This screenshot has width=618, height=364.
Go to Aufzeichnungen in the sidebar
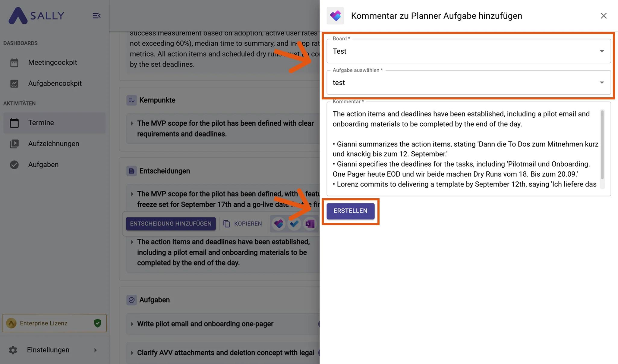point(54,144)
